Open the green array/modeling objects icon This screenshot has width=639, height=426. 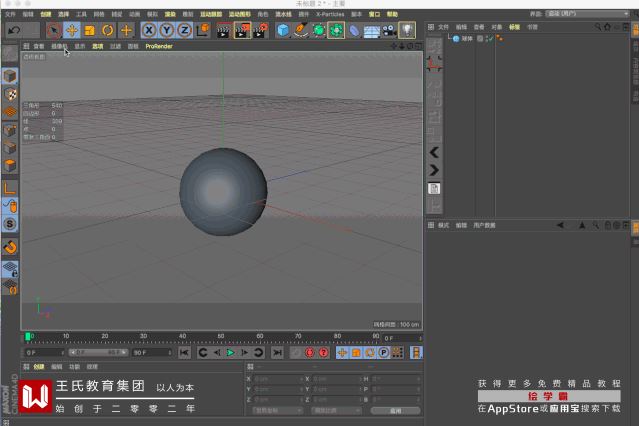[336, 30]
